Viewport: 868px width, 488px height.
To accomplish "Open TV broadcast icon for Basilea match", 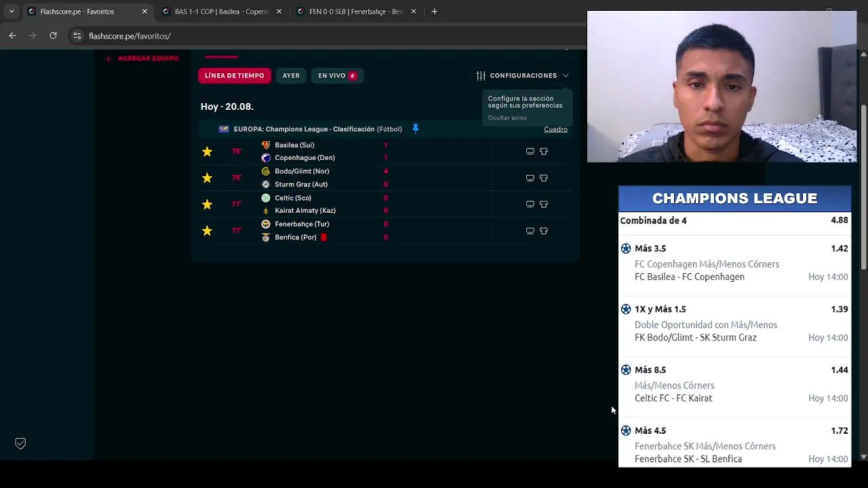I will click(x=530, y=151).
